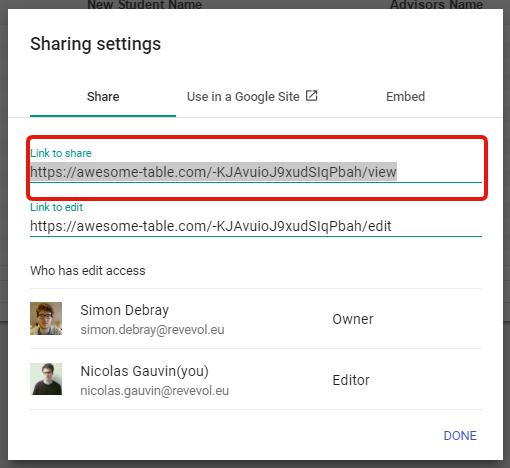Click Nicolas Gauvin's profile photo
510x468 pixels.
tap(46, 379)
